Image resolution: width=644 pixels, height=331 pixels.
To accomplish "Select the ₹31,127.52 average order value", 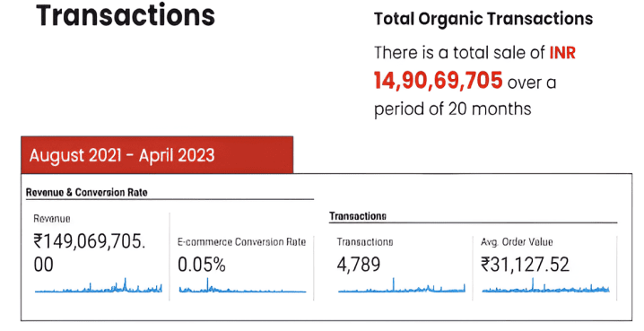I will coord(526,265).
